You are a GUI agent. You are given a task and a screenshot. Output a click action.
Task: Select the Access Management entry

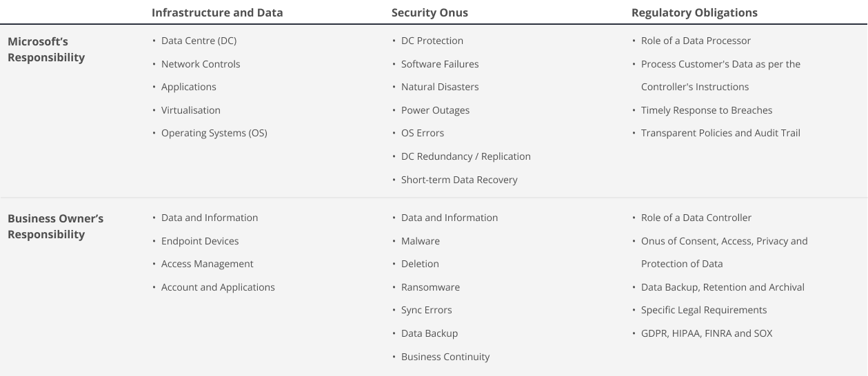coord(208,264)
